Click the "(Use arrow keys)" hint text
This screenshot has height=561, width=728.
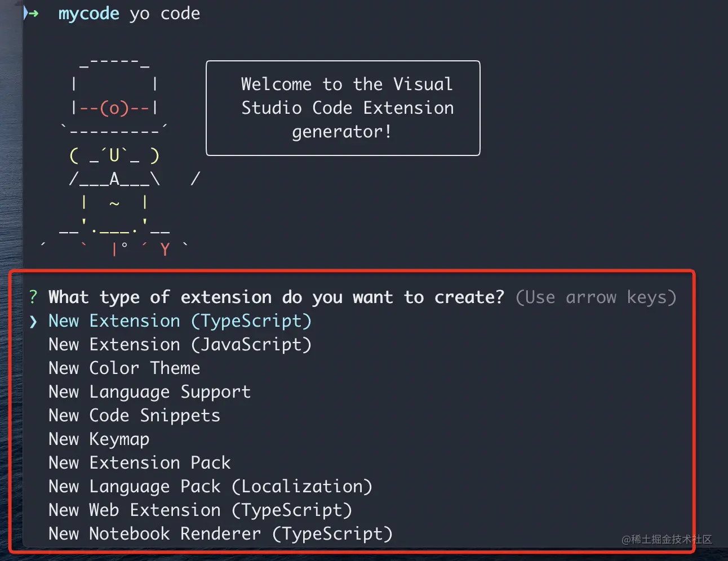tap(596, 297)
